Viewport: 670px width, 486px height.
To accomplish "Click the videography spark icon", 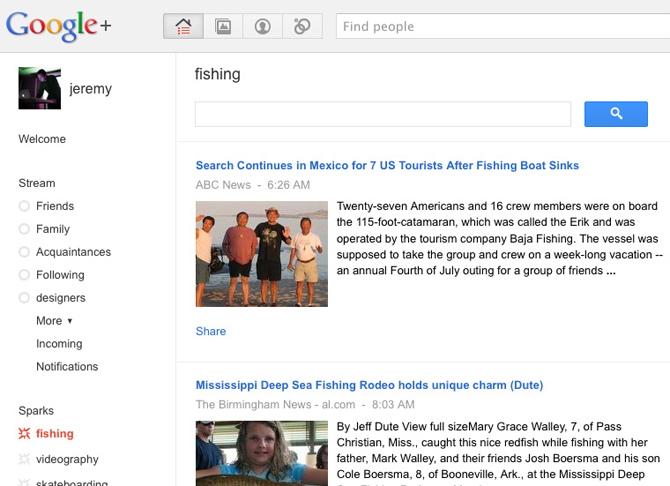I will pos(24,459).
